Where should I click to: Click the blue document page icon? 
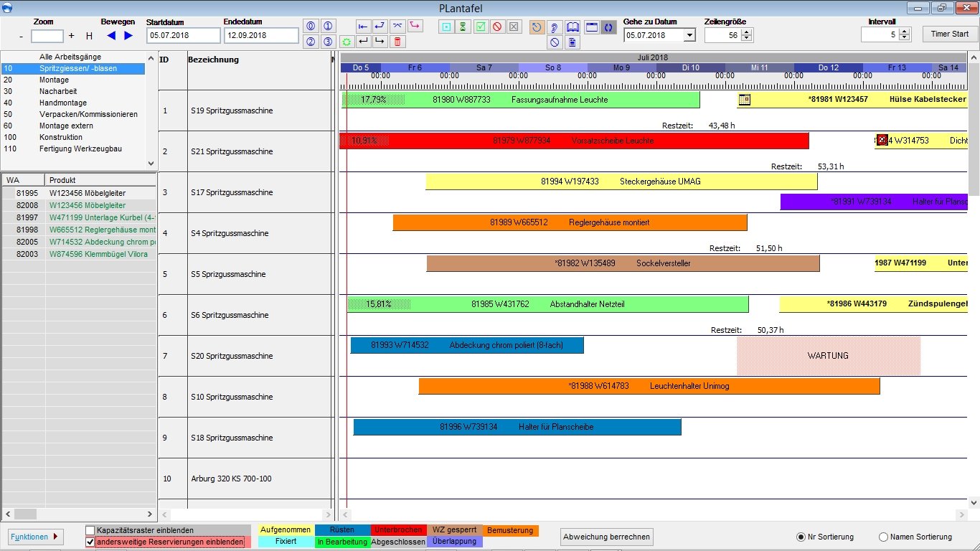tap(573, 42)
